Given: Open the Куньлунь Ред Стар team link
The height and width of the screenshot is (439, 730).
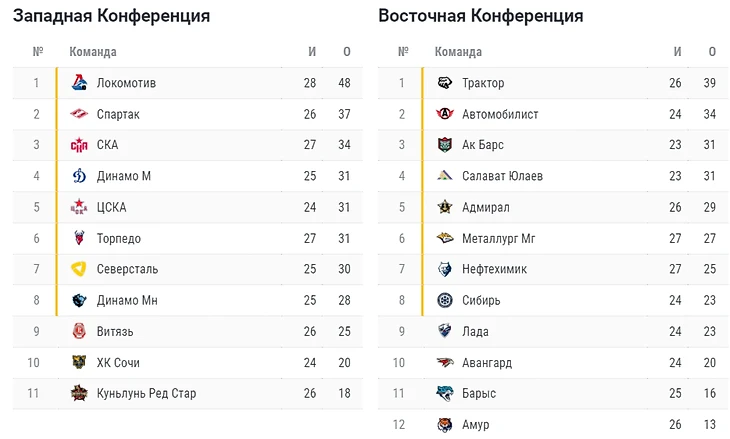Looking at the screenshot, I should coord(146,393).
